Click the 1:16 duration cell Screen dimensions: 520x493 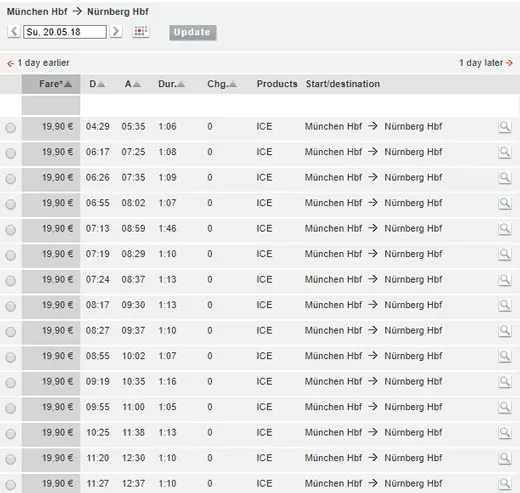click(167, 382)
